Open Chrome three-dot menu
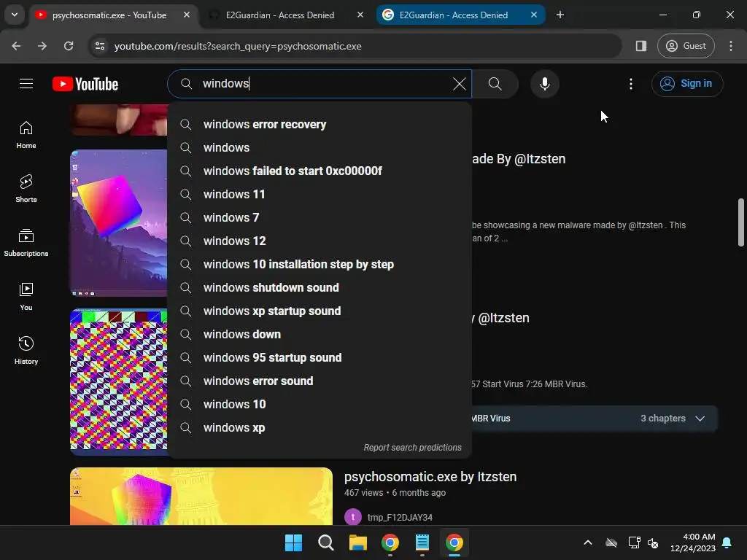Image resolution: width=747 pixels, height=560 pixels. click(731, 46)
